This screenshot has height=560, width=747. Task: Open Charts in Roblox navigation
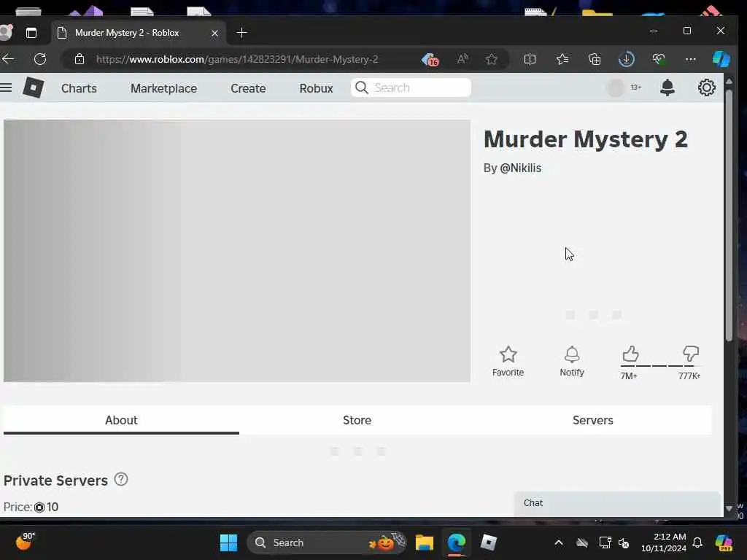coord(79,88)
